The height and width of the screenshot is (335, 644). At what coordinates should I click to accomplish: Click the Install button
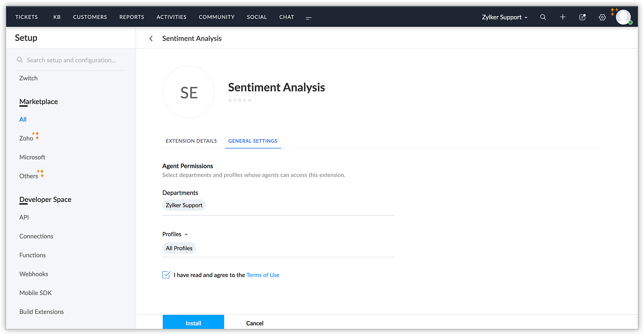(193, 323)
